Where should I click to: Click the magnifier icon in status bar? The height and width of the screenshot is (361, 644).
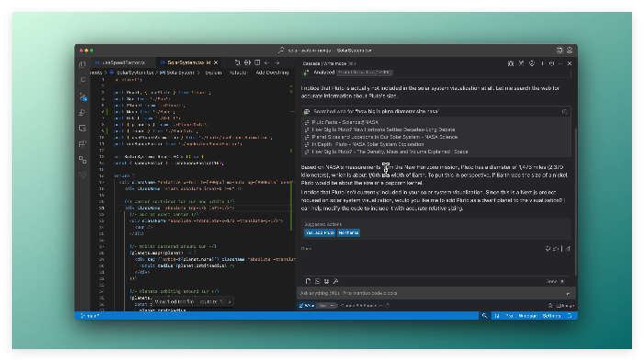click(x=484, y=316)
